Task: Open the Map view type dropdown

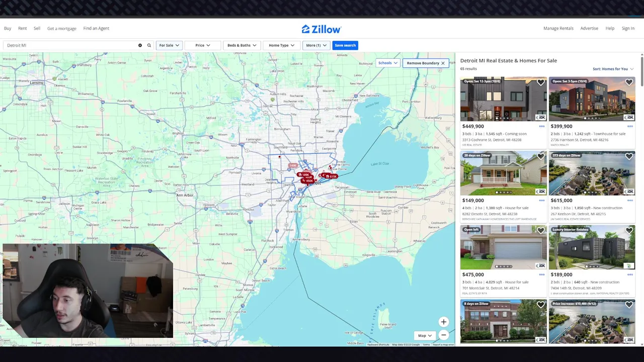Action: 425,335
